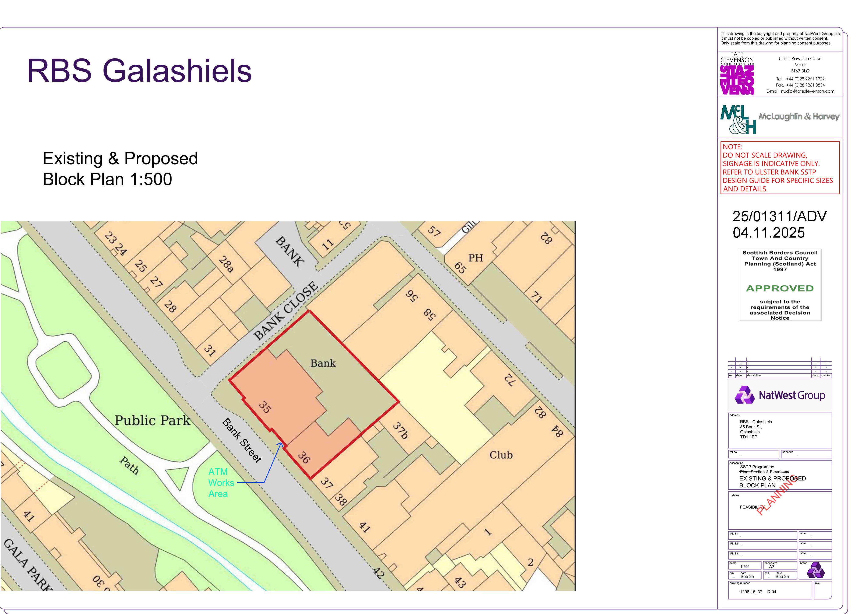Click the Tate Stevenson Architects logo
This screenshot has width=868, height=614.
[x=737, y=73]
